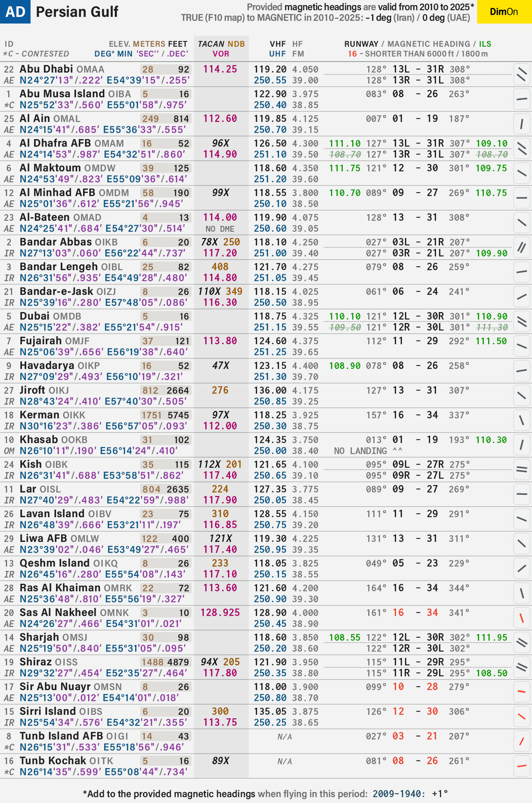The width and height of the screenshot is (532, 803).
Task: Click Al-Bateen NO DME note
Action: [x=220, y=229]
